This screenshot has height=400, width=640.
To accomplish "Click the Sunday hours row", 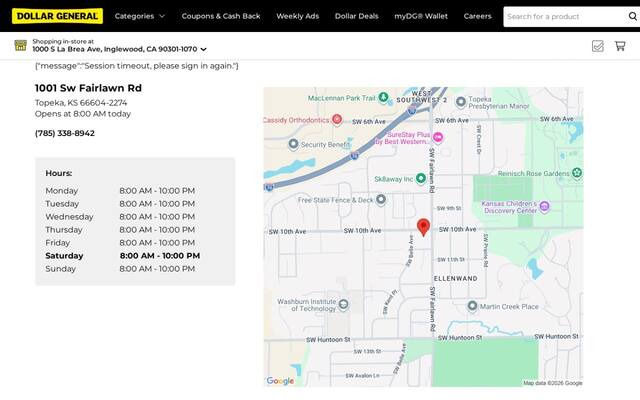I will [120, 269].
